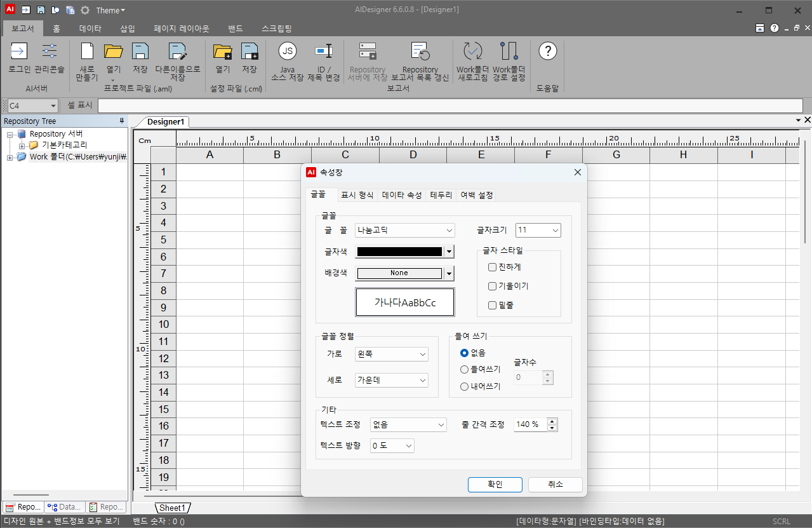Click the black 글자색 color swatch
812x528 pixels.
(x=399, y=252)
